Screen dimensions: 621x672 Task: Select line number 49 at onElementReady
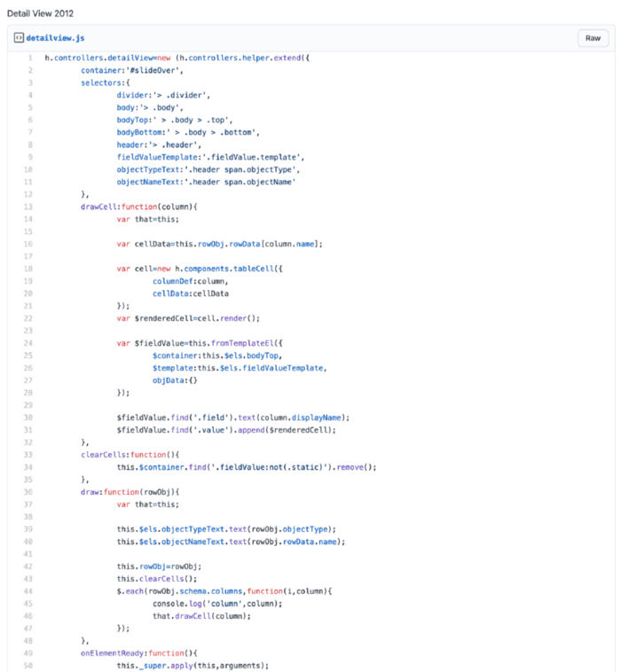point(28,653)
